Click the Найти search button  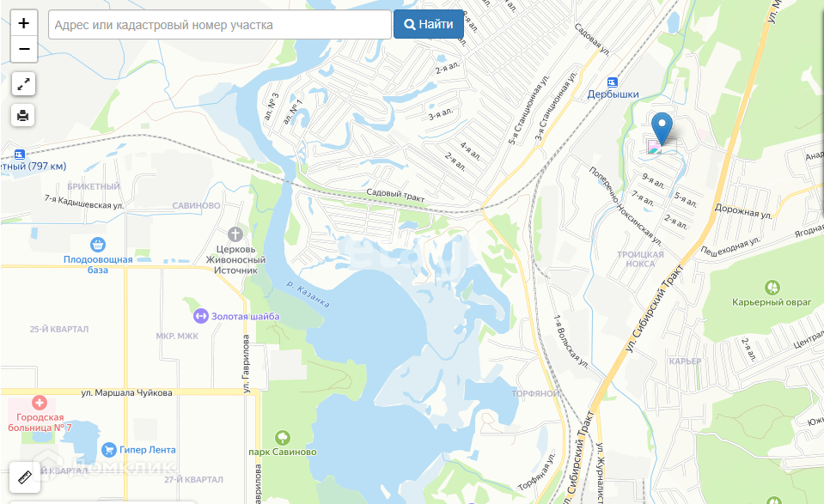(429, 24)
